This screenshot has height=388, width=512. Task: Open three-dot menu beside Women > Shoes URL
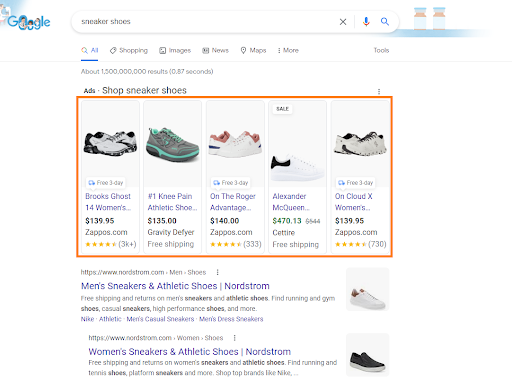(x=234, y=338)
